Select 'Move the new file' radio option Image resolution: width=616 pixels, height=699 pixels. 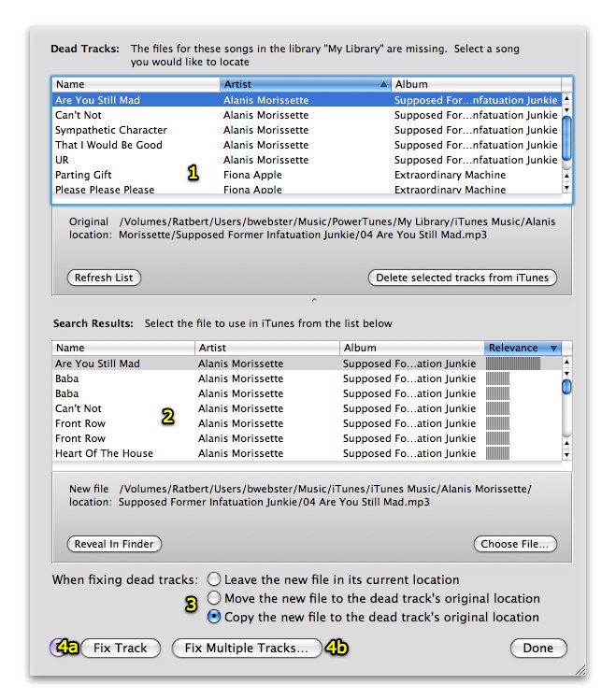click(x=215, y=598)
